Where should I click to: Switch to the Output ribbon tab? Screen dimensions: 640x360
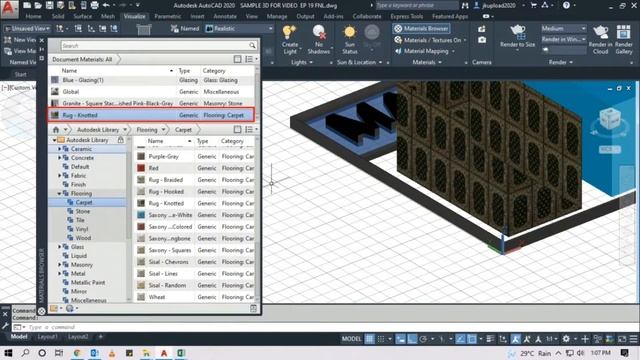click(x=305, y=16)
